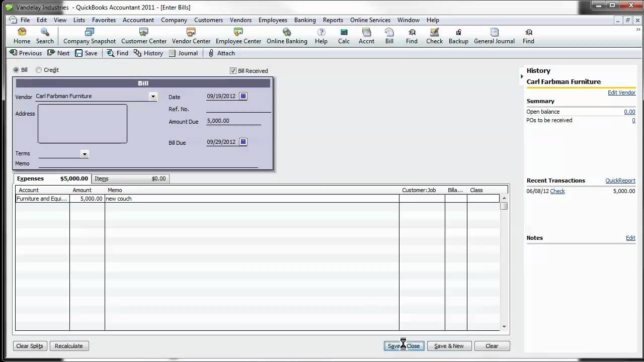Click the Notes Edit link
Image resolution: width=644 pixels, height=362 pixels.
630,238
